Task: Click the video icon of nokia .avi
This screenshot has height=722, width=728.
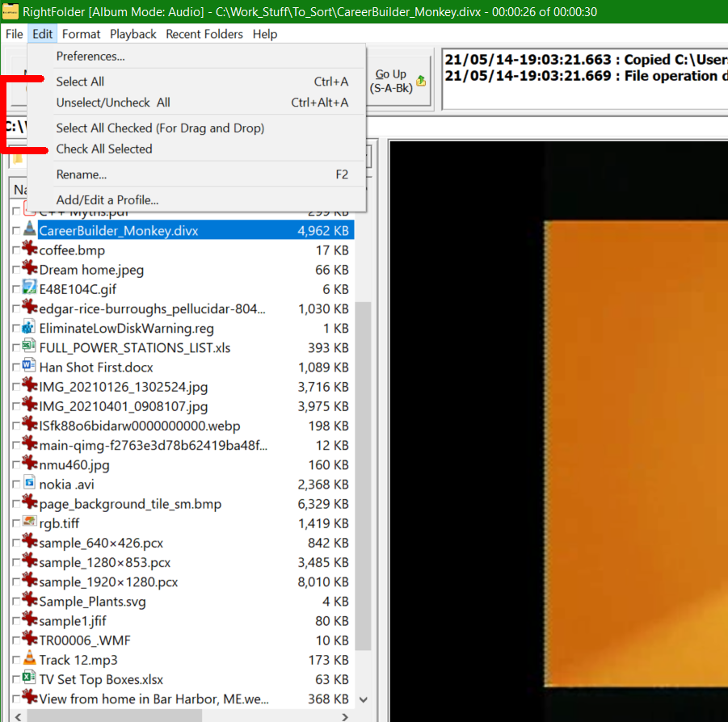Action: [30, 483]
